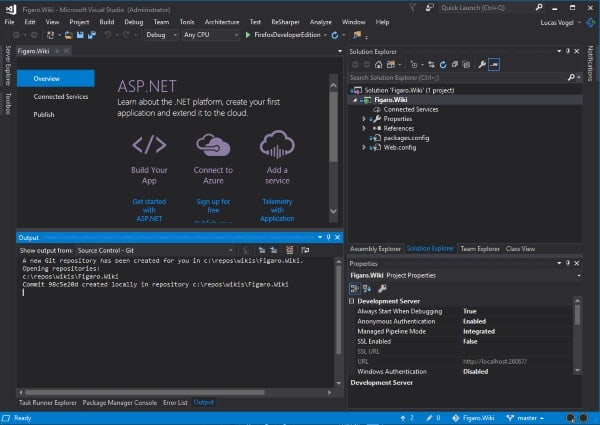
Task: Collapse the Development Server property category
Action: pyautogui.click(x=352, y=301)
